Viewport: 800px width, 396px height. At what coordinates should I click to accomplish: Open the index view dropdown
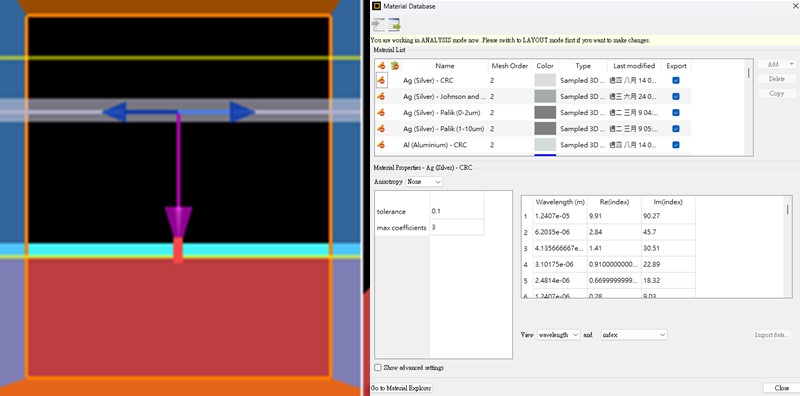tap(634, 335)
